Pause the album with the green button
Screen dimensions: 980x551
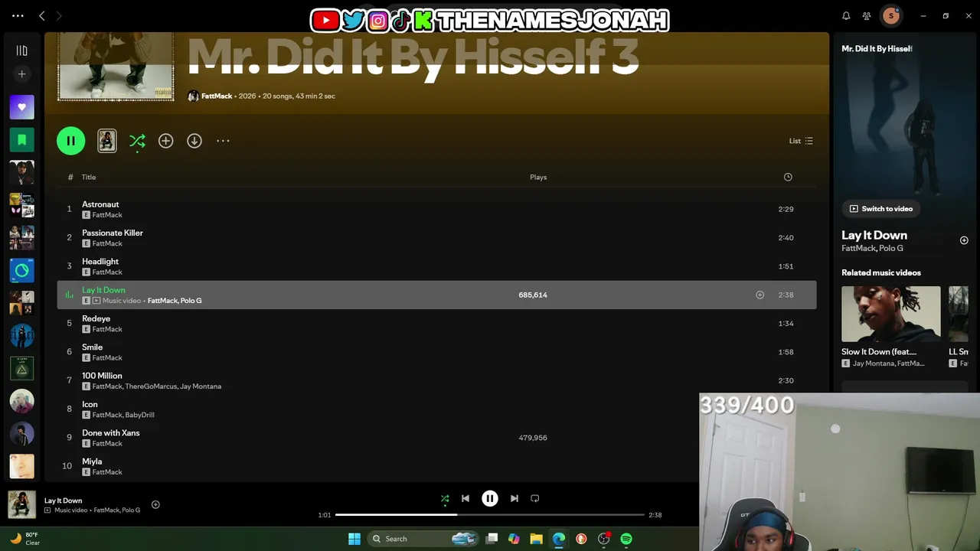point(71,141)
